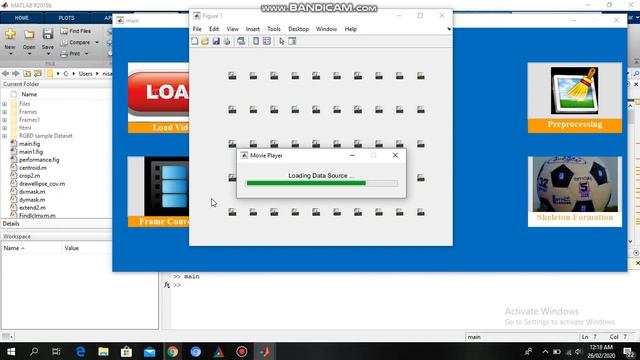Go forward using the folder Forward arrow
640x360 pixels.
coord(16,73)
